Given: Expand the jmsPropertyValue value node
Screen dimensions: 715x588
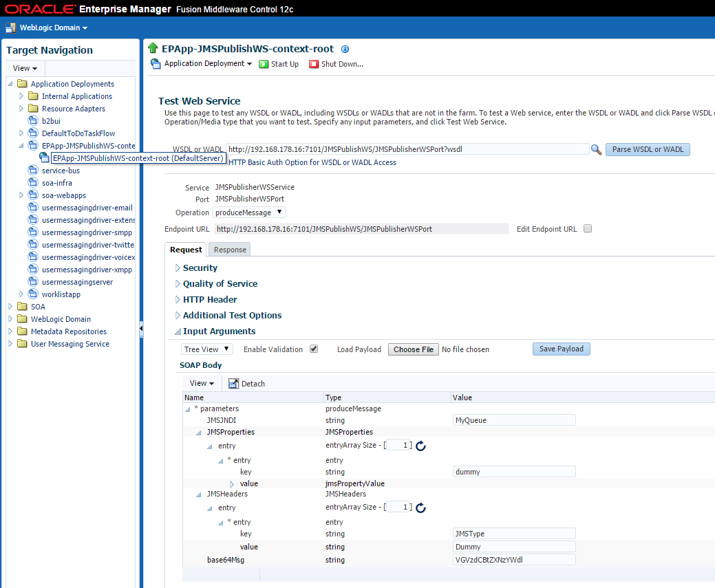Looking at the screenshot, I should [x=232, y=484].
